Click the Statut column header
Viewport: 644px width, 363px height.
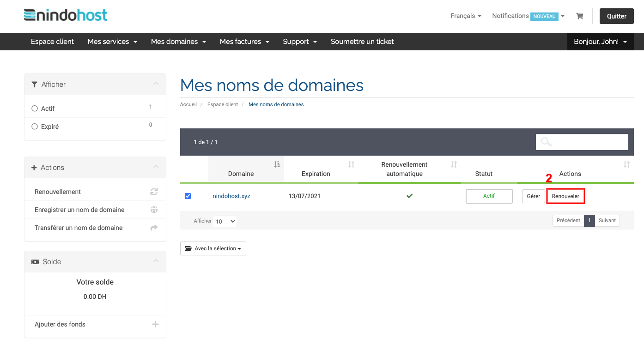(x=484, y=174)
